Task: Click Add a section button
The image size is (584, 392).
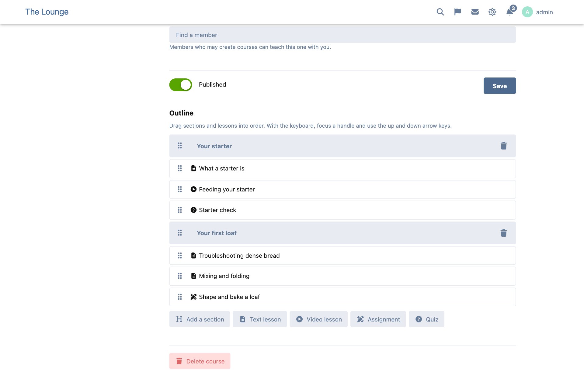Action: pos(200,319)
